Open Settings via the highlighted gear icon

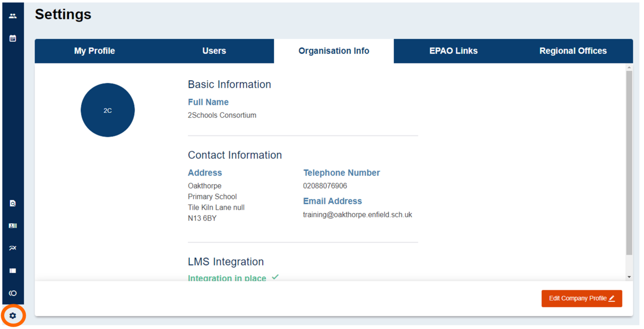tap(13, 316)
